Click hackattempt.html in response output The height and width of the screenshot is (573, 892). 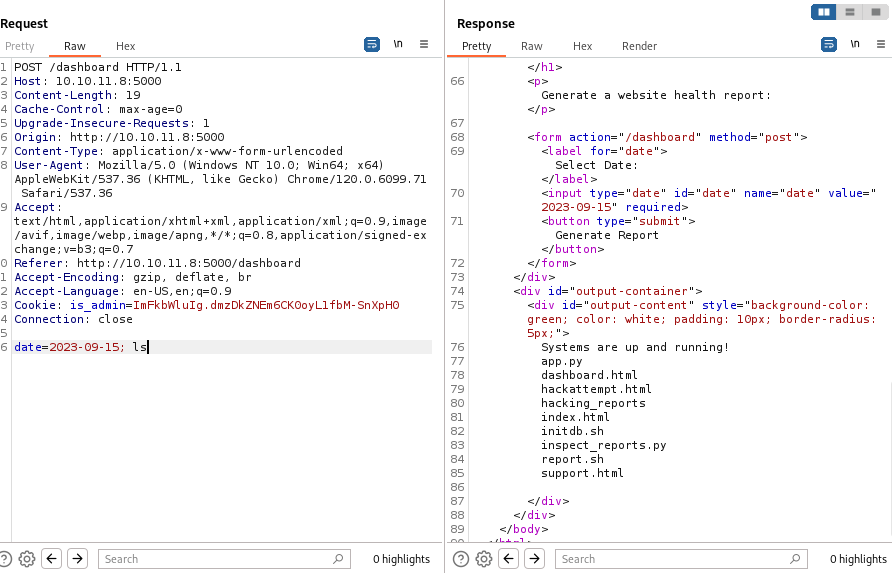[x=596, y=389]
